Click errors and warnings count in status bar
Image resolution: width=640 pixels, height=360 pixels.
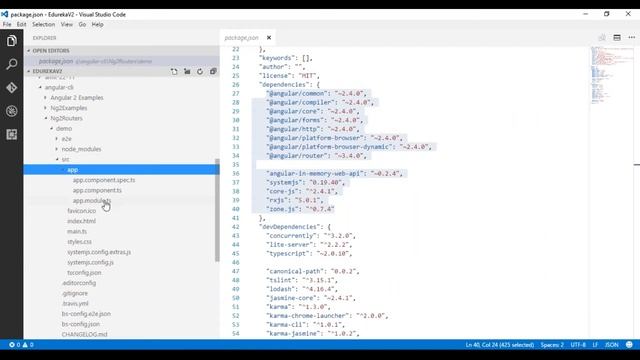pyautogui.click(x=21, y=345)
